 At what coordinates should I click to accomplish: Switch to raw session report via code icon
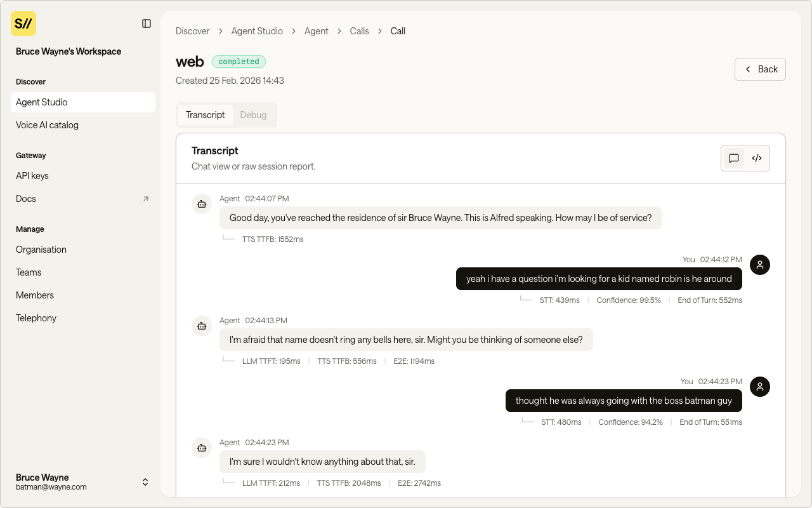757,158
